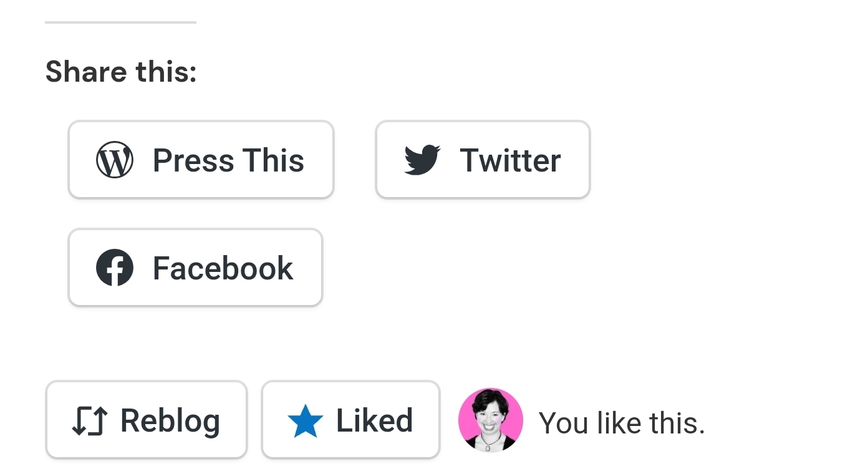Click the "Reblog" text label
The width and height of the screenshot is (868, 474).
pos(170,420)
